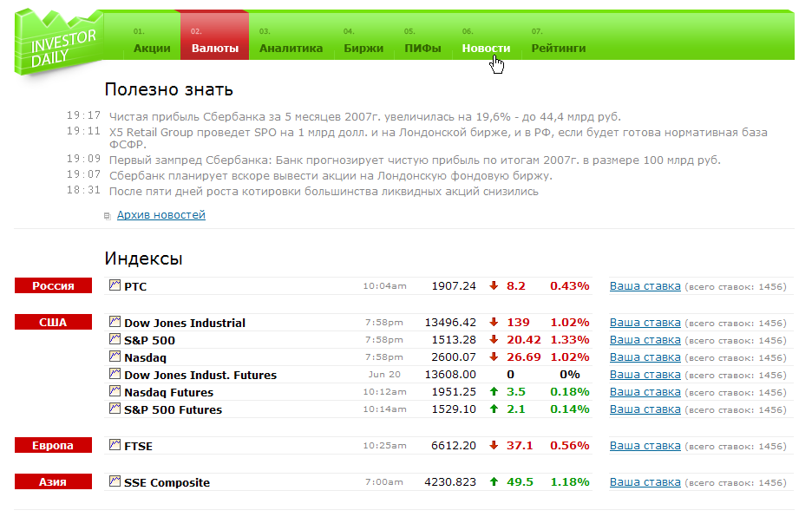Screen dimensions: 812x530
Task: Open the Dow Jones Industrial chart icon
Action: pyautogui.click(x=115, y=322)
